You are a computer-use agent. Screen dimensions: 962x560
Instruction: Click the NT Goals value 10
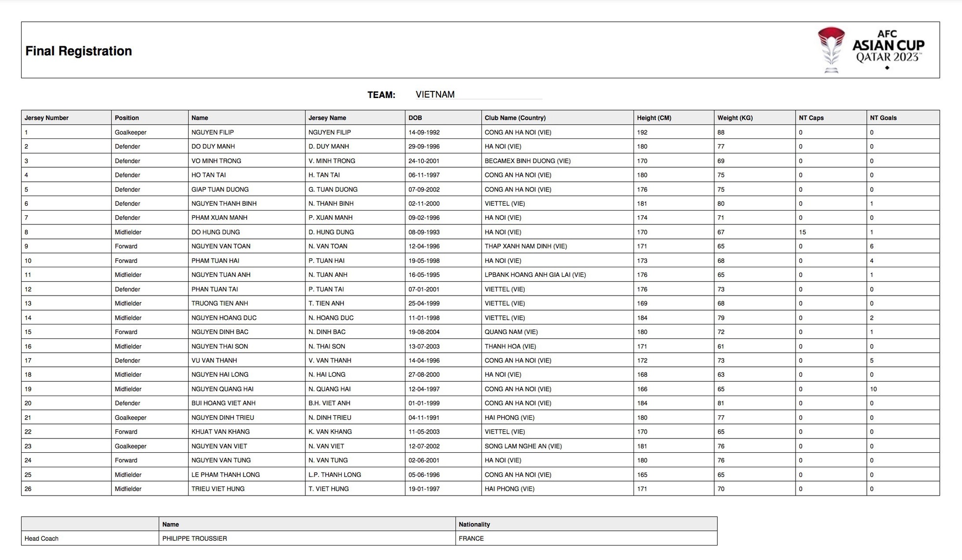pyautogui.click(x=873, y=389)
